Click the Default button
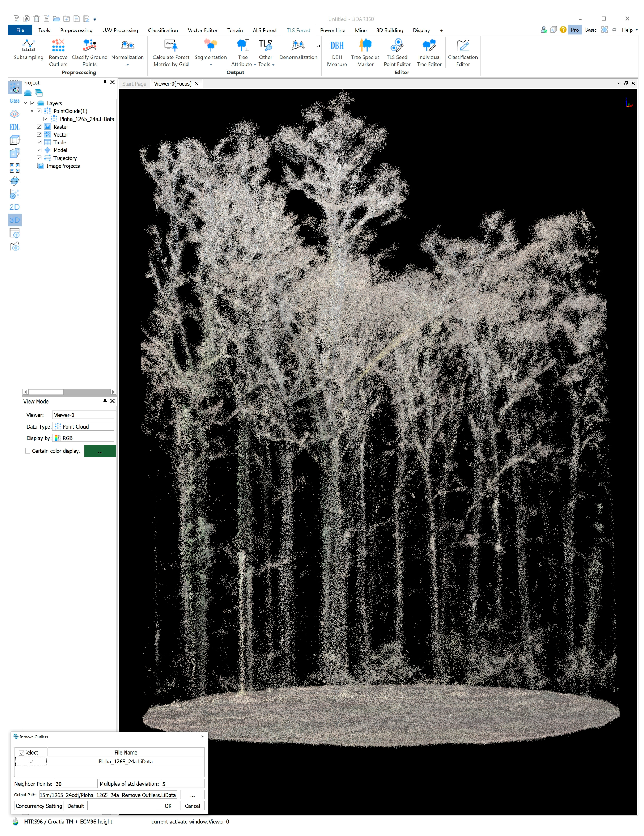This screenshot has height=836, width=644. pyautogui.click(x=76, y=806)
